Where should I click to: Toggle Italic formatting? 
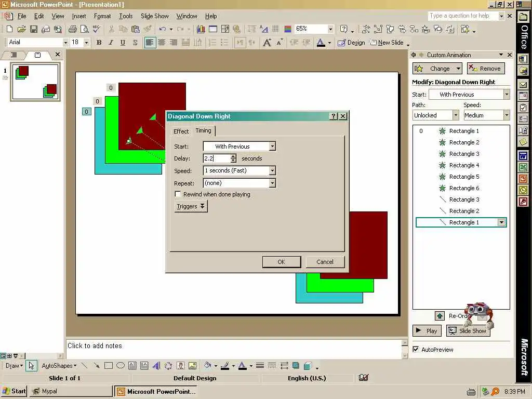[111, 43]
